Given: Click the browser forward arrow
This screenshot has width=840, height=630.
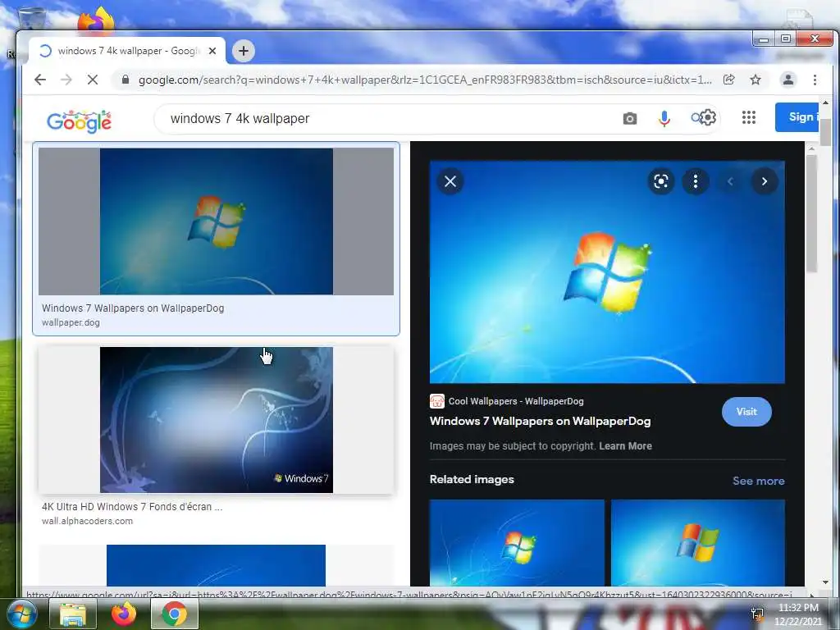Looking at the screenshot, I should click(66, 80).
